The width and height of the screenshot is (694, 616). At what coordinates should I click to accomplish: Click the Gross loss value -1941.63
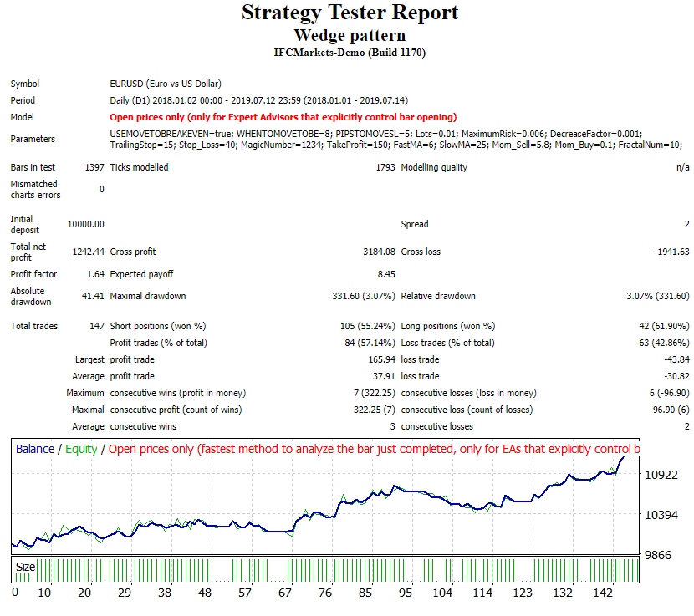point(671,252)
